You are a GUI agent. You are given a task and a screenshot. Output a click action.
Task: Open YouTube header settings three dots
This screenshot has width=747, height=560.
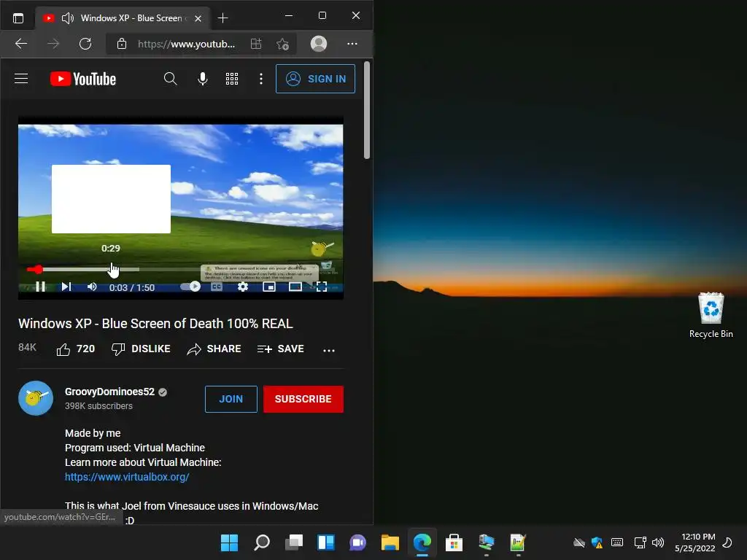[261, 79]
